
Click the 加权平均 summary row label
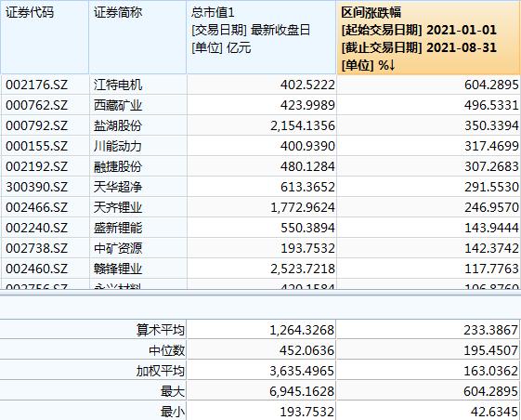[160, 371]
